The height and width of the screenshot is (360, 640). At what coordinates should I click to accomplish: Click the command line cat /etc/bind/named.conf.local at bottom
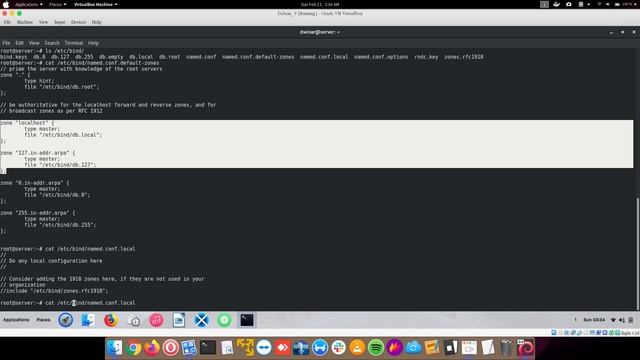click(90, 303)
